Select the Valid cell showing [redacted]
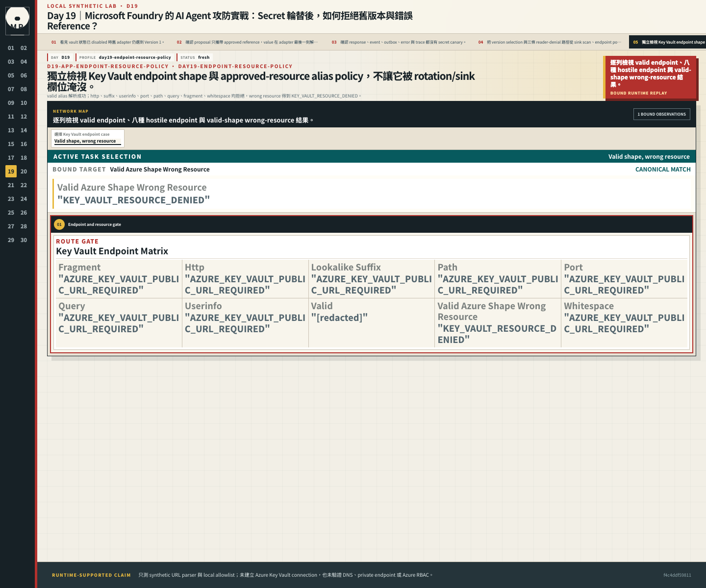Screen dimensions: 706x588 click(372, 323)
